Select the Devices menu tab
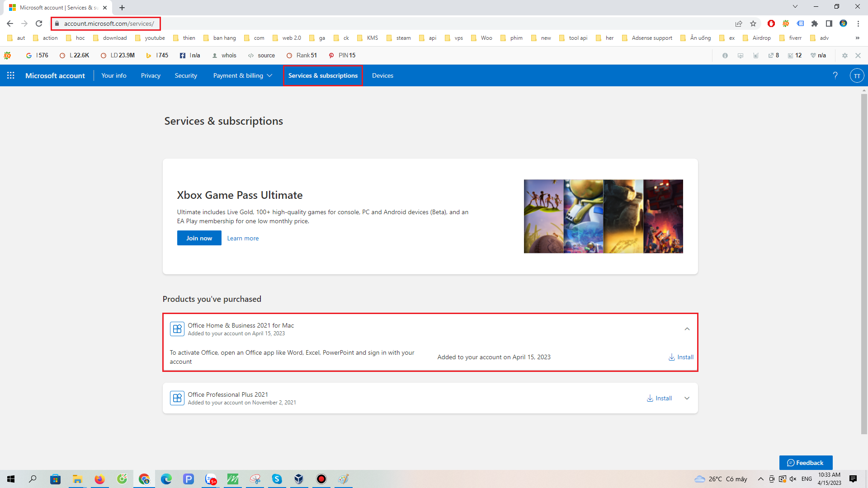The height and width of the screenshot is (488, 868). pyautogui.click(x=383, y=75)
